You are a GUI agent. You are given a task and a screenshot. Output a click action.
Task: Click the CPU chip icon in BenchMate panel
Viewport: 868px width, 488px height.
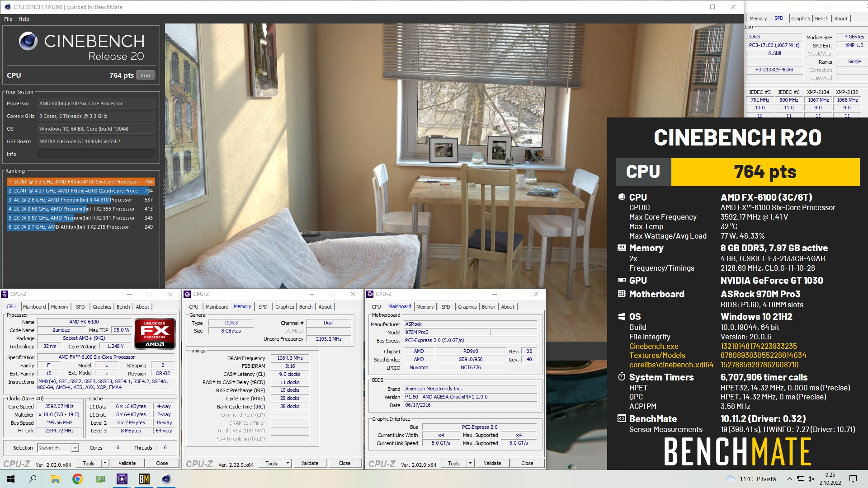[x=622, y=197]
